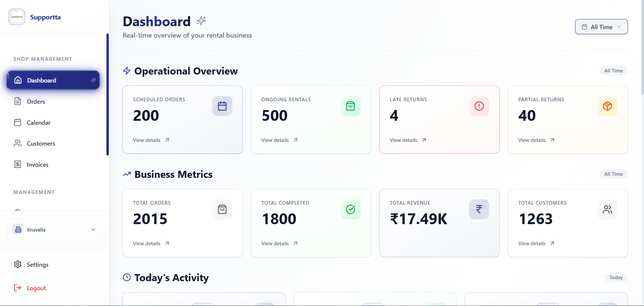Click the Ongoing Rentals shopping bag icon
The height and width of the screenshot is (306, 644).
click(x=350, y=106)
